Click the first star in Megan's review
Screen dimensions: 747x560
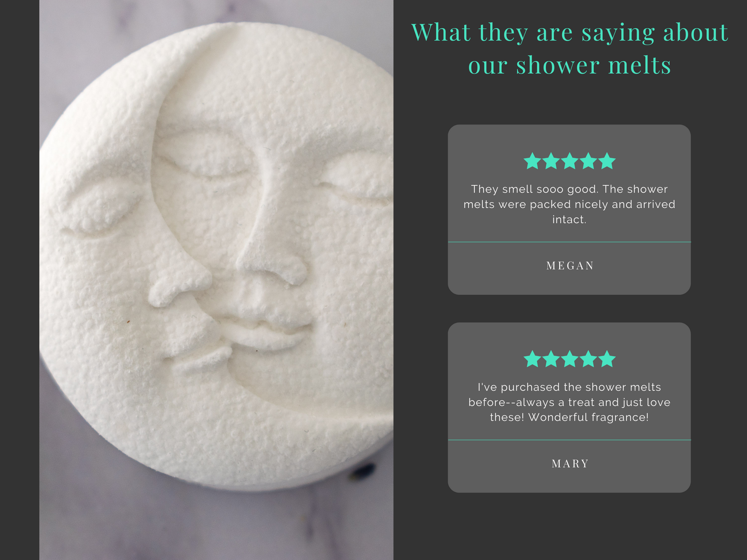pos(532,161)
